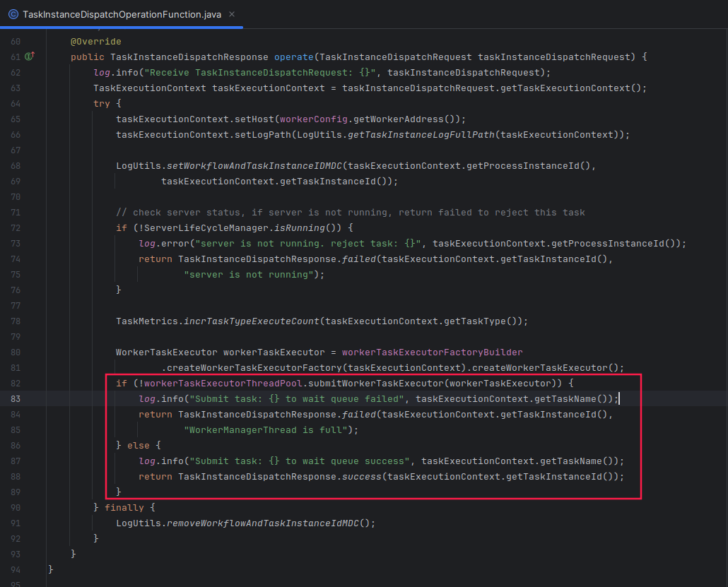Click the 'check server status' comment on line 71
Viewport: 728px width, 587px height.
[x=351, y=212]
